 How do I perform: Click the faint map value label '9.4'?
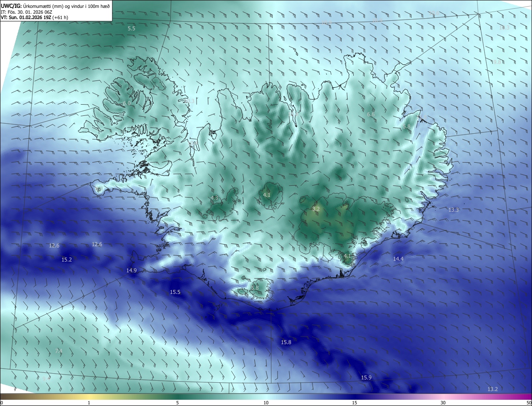coord(46,379)
